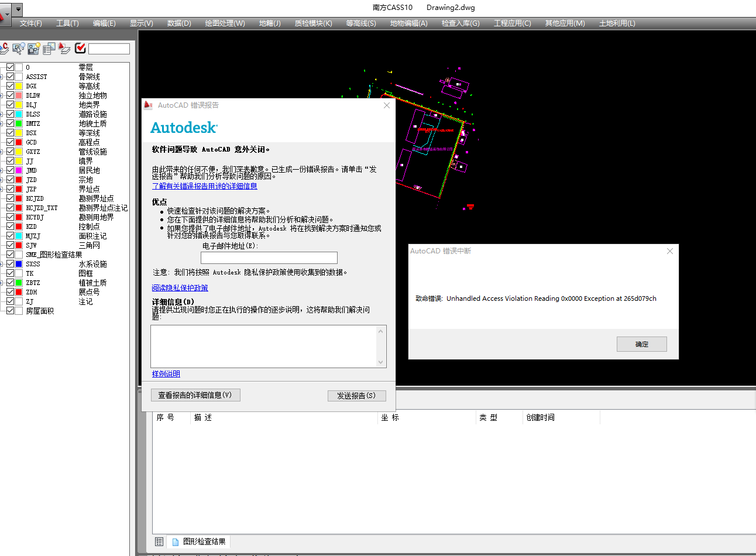Open the 样例说明 link

166,374
